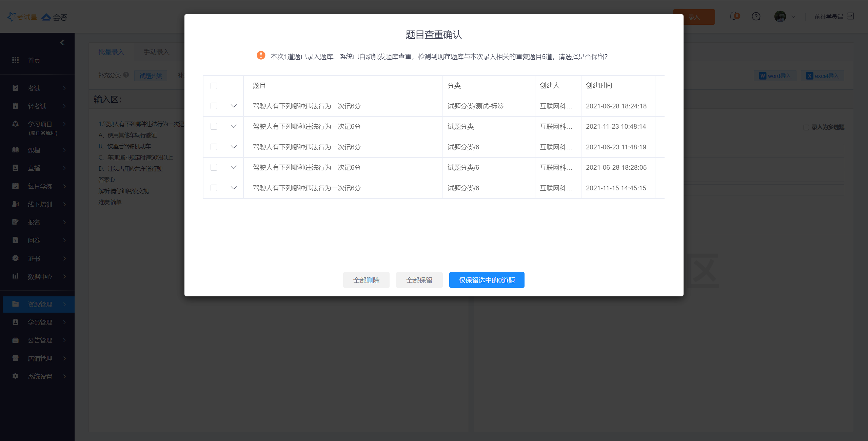Expand the row created 2021-11-23 10:48:14
This screenshot has height=441, width=868.
point(234,126)
